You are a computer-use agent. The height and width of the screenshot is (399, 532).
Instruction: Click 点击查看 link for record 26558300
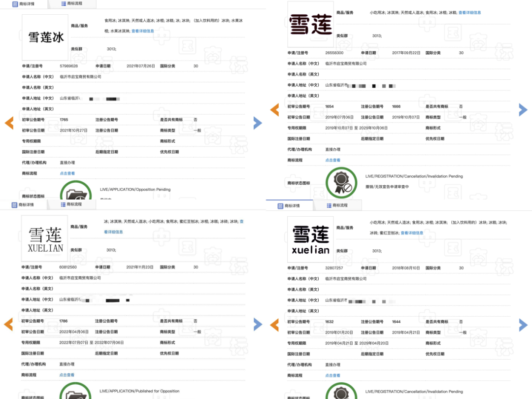point(332,160)
